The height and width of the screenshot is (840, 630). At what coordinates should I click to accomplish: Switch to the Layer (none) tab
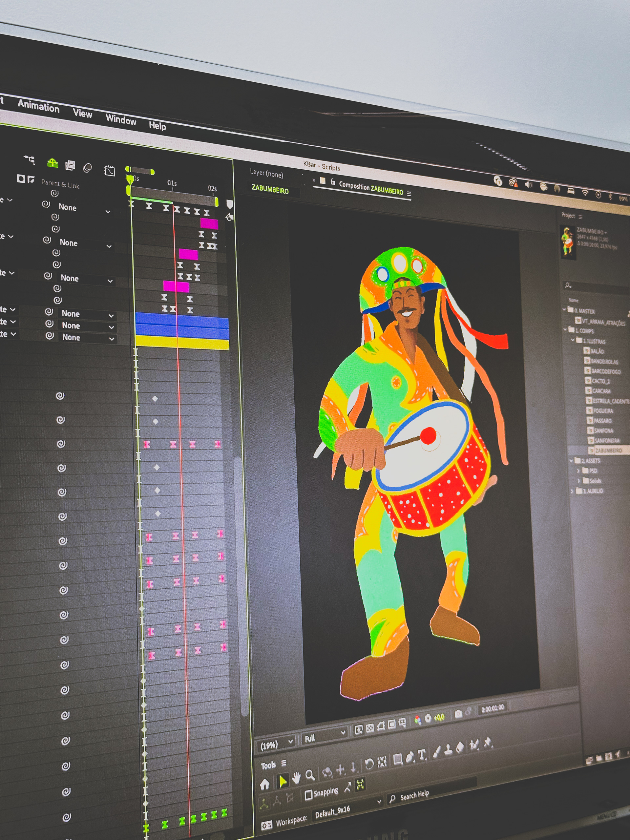[266, 173]
